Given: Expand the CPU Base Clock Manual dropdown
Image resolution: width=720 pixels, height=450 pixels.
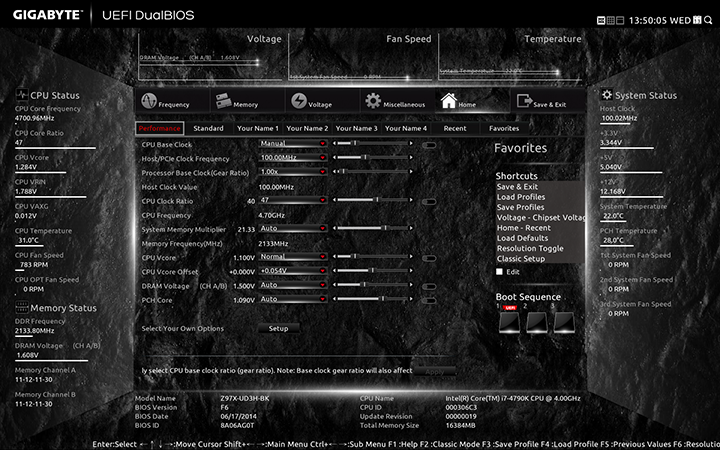Looking at the screenshot, I should tap(293, 144).
